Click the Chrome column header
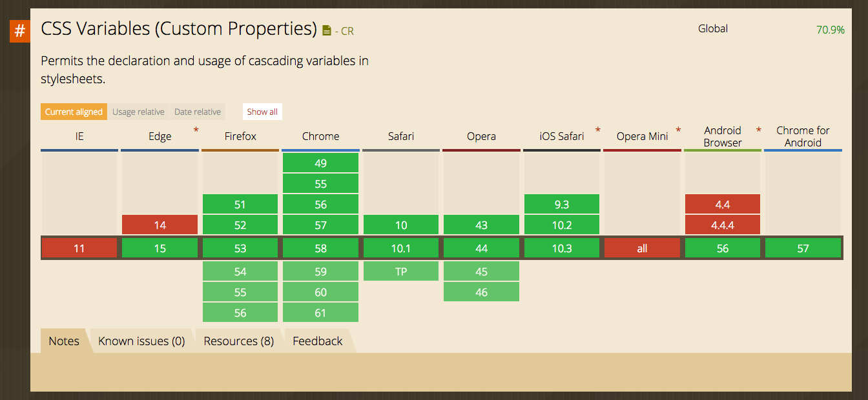Viewport: 868px width, 400px height. pyautogui.click(x=320, y=136)
